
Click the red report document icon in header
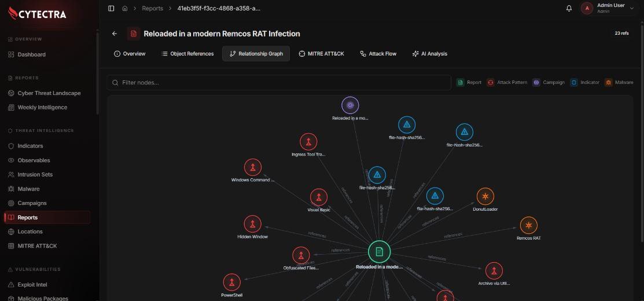click(134, 34)
